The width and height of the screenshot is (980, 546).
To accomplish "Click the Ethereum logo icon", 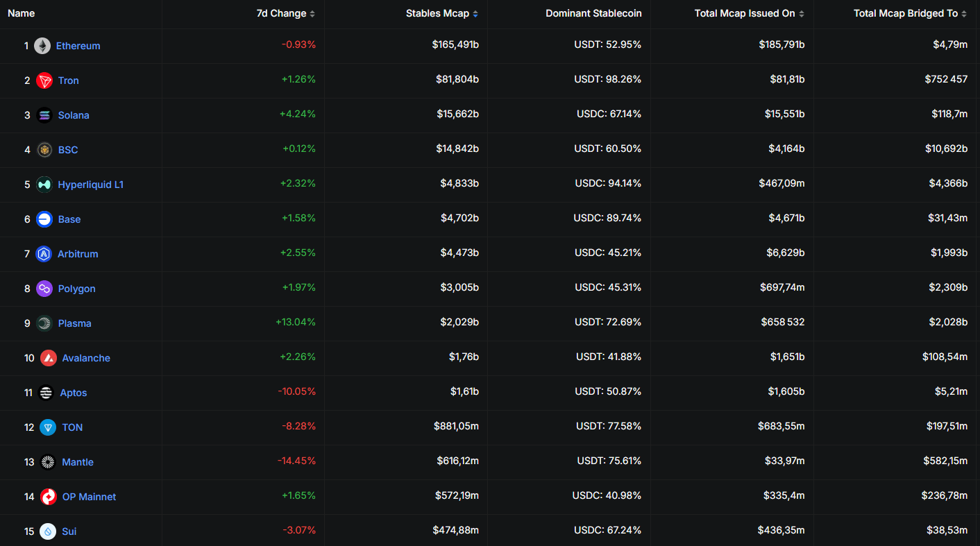I will click(x=44, y=45).
